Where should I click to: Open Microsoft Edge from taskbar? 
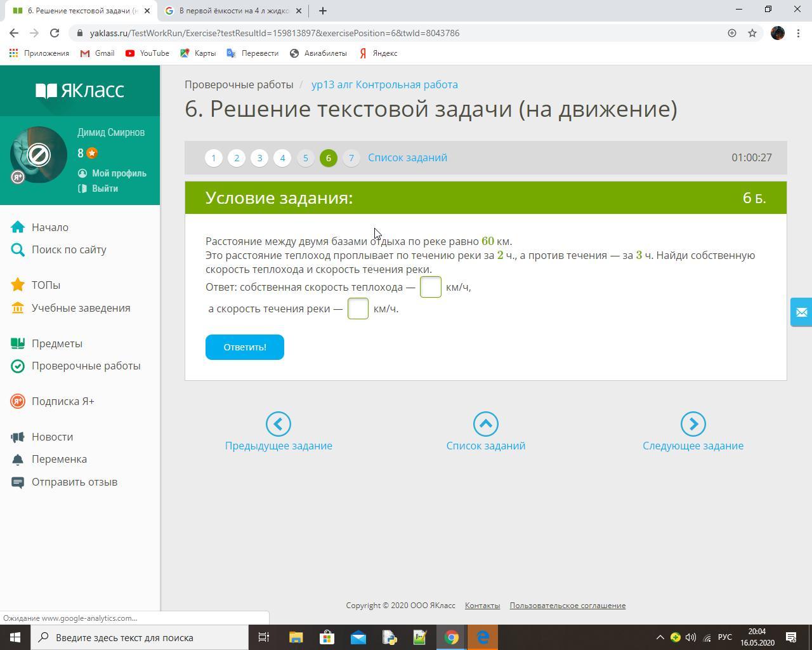(483, 637)
